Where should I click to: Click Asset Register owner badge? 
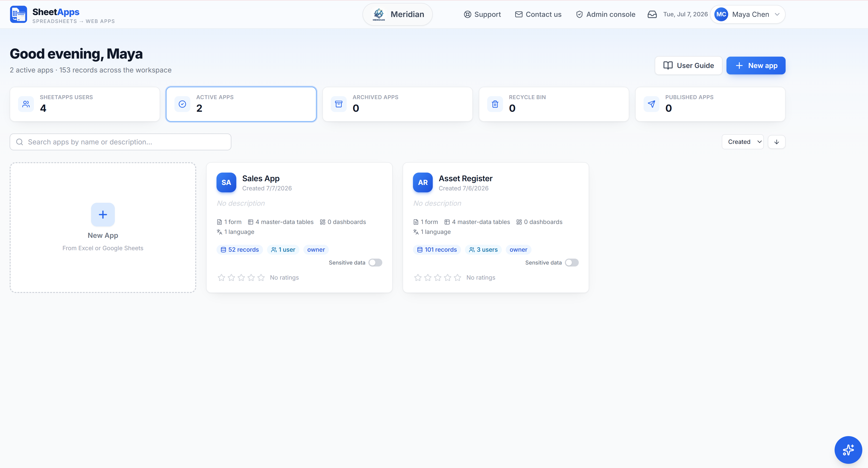tap(518, 249)
